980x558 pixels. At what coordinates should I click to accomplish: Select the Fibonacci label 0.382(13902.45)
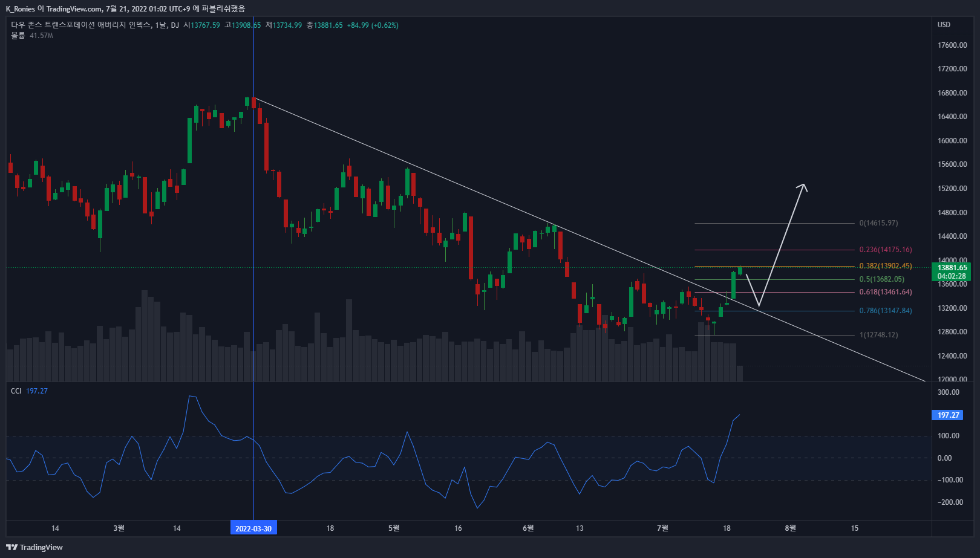coord(886,266)
